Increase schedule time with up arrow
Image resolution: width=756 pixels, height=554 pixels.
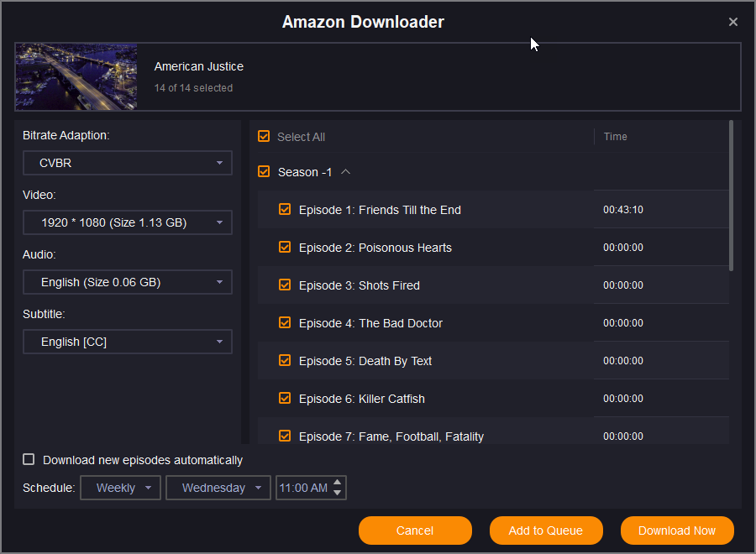[338, 483]
